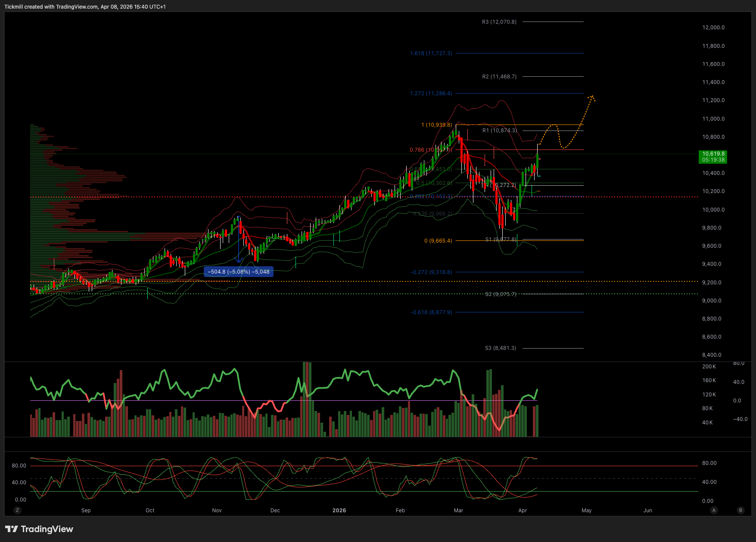Select the Oct label on time axis
Viewport: 756px width, 542px height.
point(150,511)
